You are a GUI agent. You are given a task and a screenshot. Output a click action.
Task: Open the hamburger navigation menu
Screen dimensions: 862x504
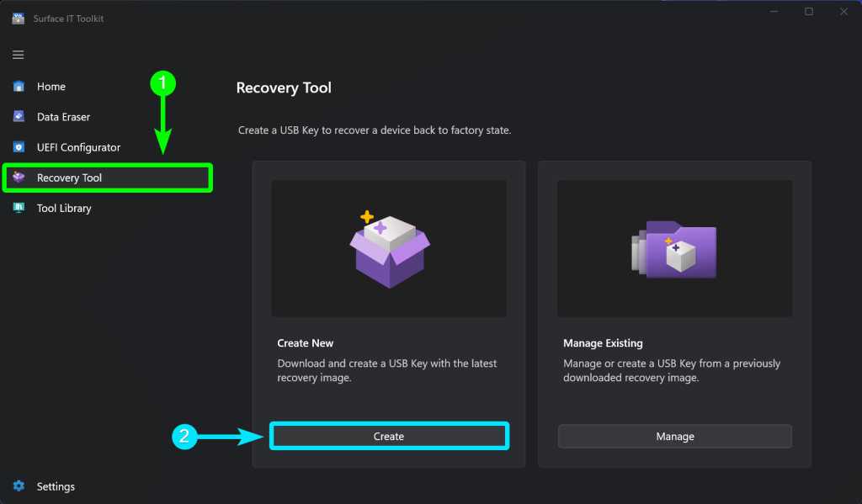pyautogui.click(x=19, y=55)
